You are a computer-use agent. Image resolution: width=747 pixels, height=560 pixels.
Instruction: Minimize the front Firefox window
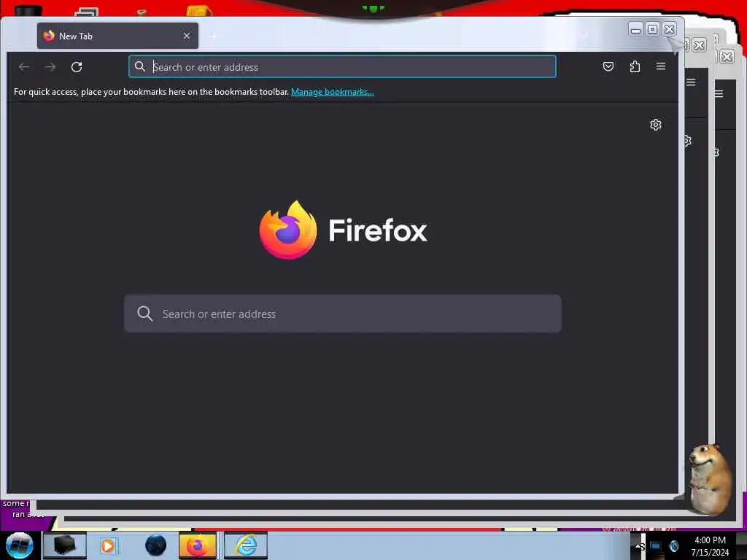pos(635,29)
